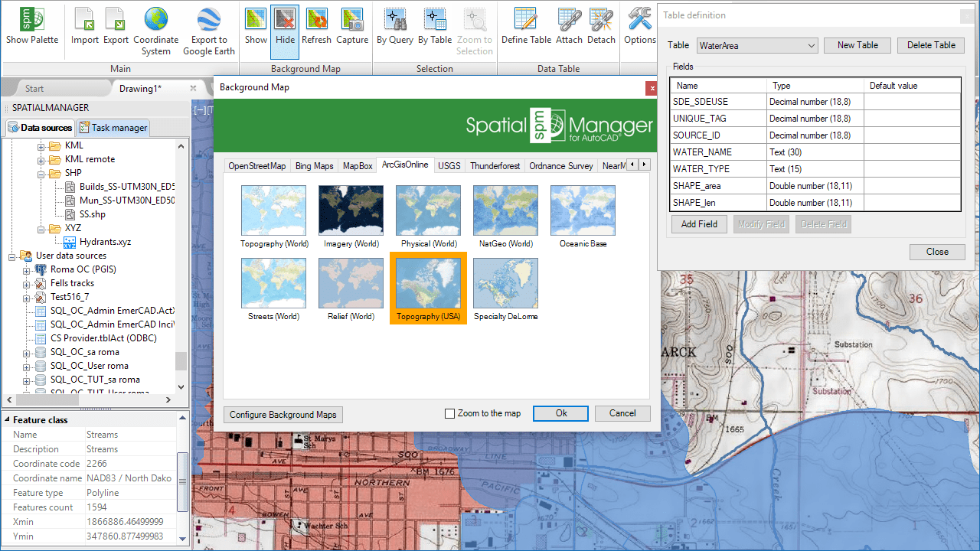Click the Import ribbon icon
This screenshot has width=980, height=551.
[85, 27]
